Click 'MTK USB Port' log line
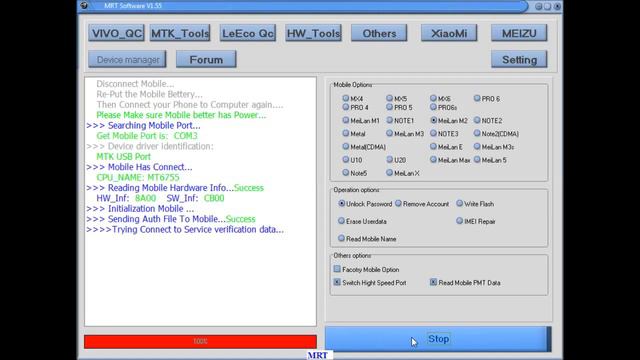The image size is (640, 360). 123,156
